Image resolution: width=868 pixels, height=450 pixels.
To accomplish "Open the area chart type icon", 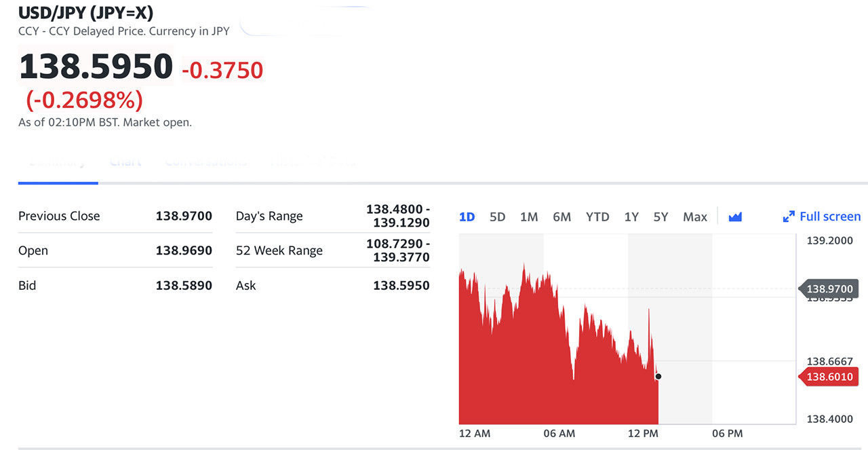I will 735,217.
